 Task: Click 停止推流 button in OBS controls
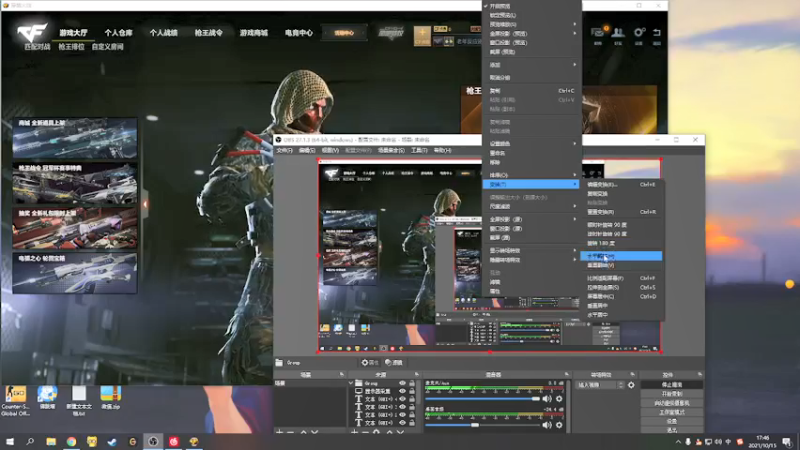click(671, 385)
